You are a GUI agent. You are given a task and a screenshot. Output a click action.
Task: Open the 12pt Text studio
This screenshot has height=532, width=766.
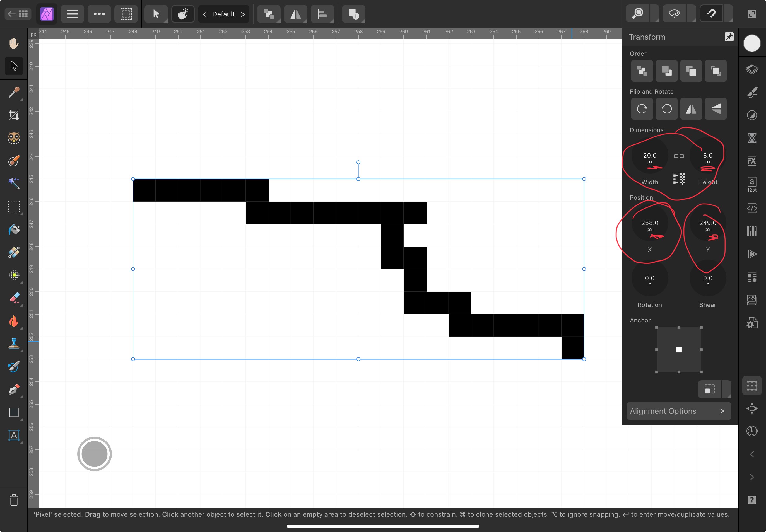(752, 184)
